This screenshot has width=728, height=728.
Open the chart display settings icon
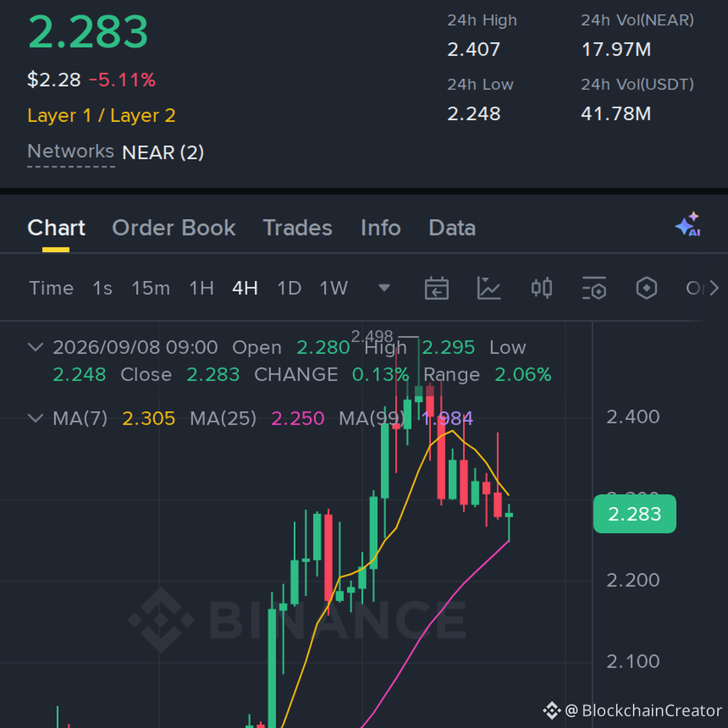[x=594, y=289]
